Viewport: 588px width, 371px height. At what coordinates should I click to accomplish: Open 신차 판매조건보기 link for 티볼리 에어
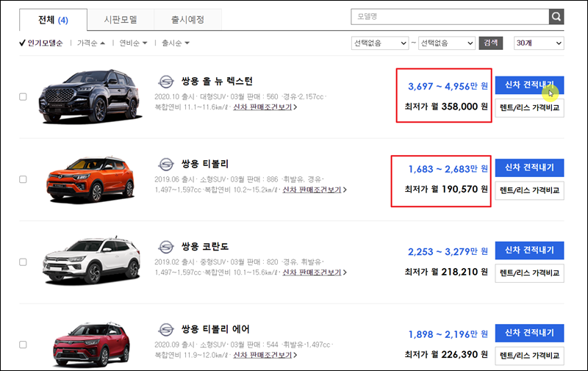[265, 355]
